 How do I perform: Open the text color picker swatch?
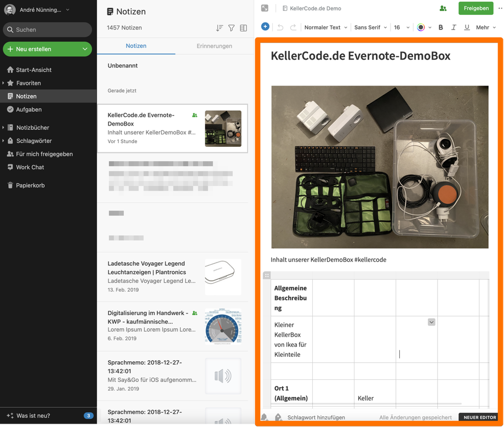(x=421, y=27)
